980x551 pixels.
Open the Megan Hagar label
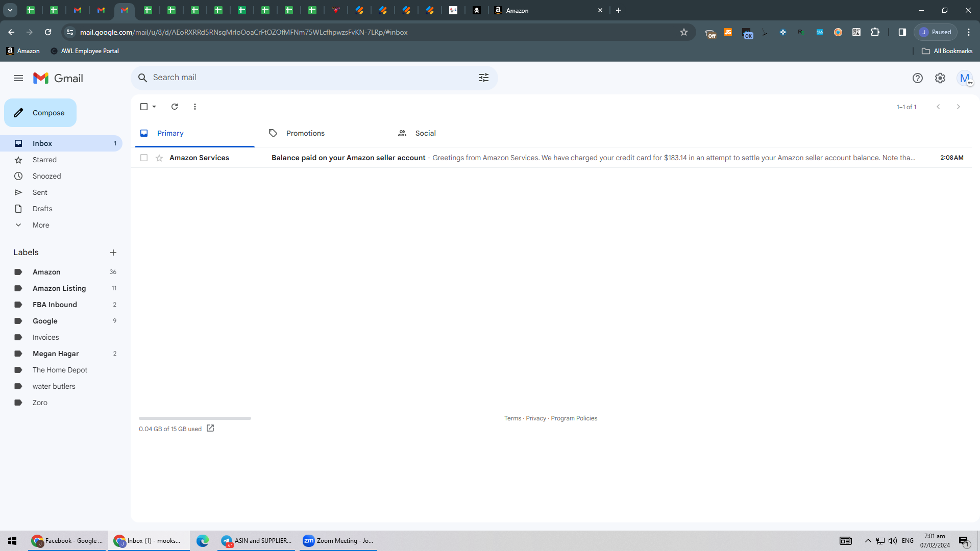pos(61,354)
